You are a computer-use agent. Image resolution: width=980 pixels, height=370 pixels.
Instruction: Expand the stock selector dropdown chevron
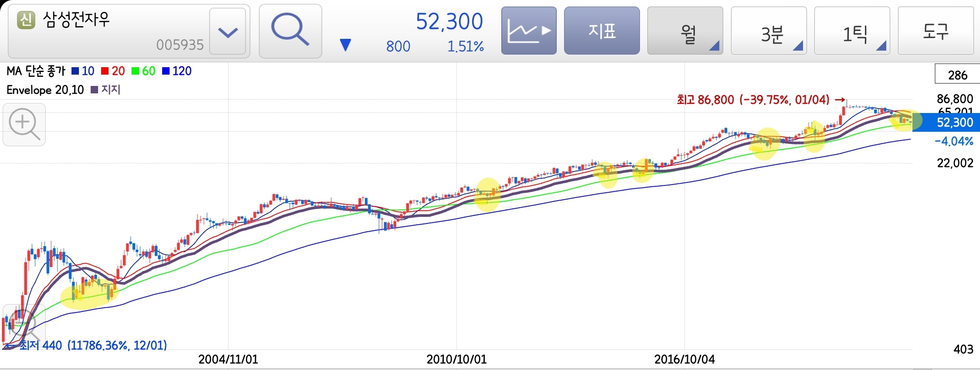(x=228, y=31)
